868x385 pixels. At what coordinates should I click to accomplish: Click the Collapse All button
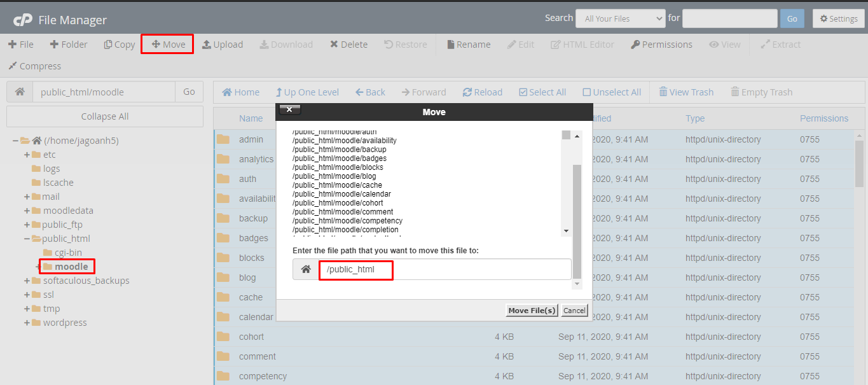click(x=105, y=116)
